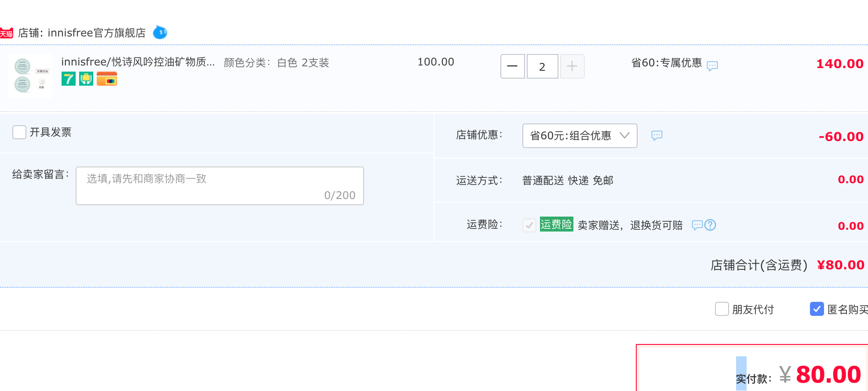
Task: Click the green 运费险 badge
Action: click(557, 224)
